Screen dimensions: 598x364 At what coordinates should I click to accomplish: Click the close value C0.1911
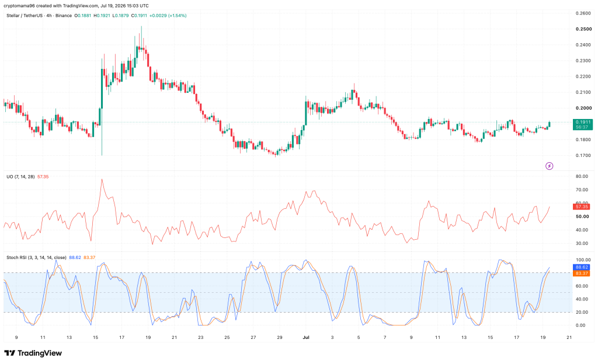click(x=139, y=16)
